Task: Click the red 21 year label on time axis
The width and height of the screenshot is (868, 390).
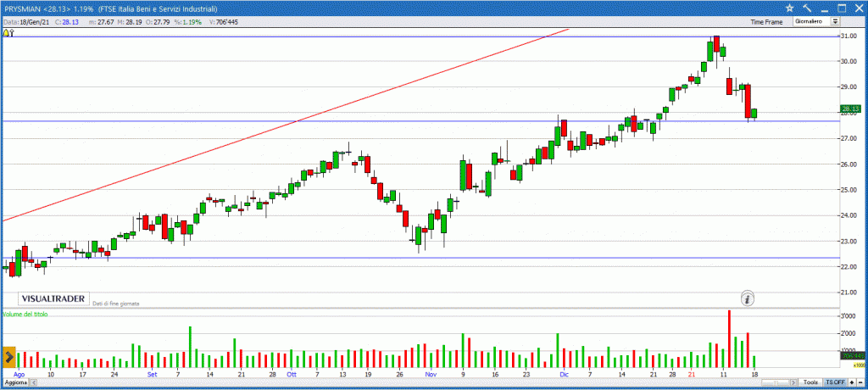Action: click(691, 375)
